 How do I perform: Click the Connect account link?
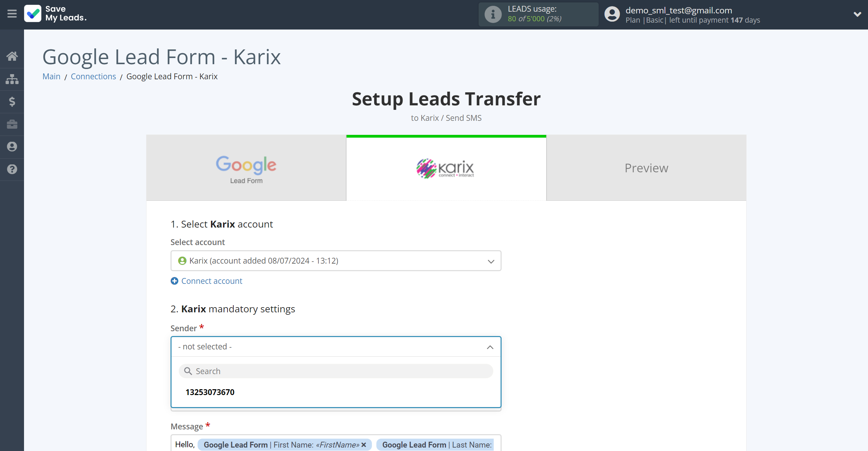click(206, 280)
